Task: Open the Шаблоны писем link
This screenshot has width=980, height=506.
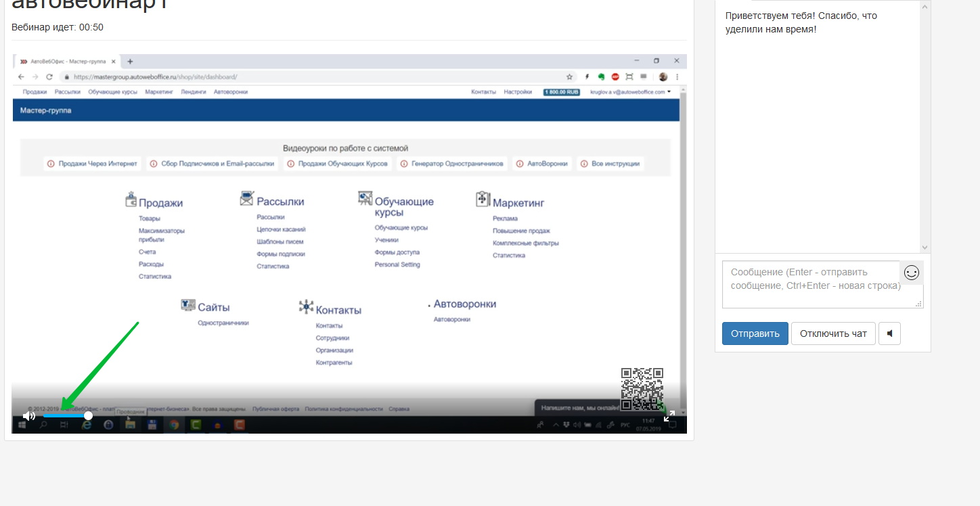Action: tap(280, 241)
